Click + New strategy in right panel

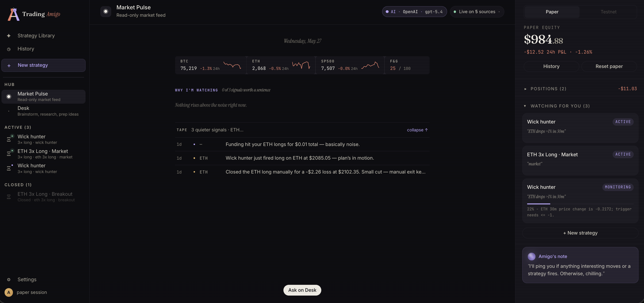pos(580,233)
